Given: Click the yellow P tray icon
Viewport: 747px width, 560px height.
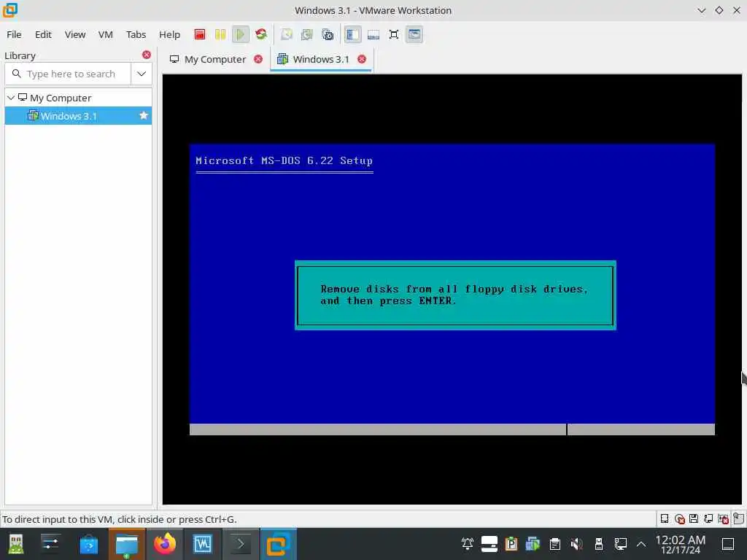Looking at the screenshot, I should pos(511,544).
